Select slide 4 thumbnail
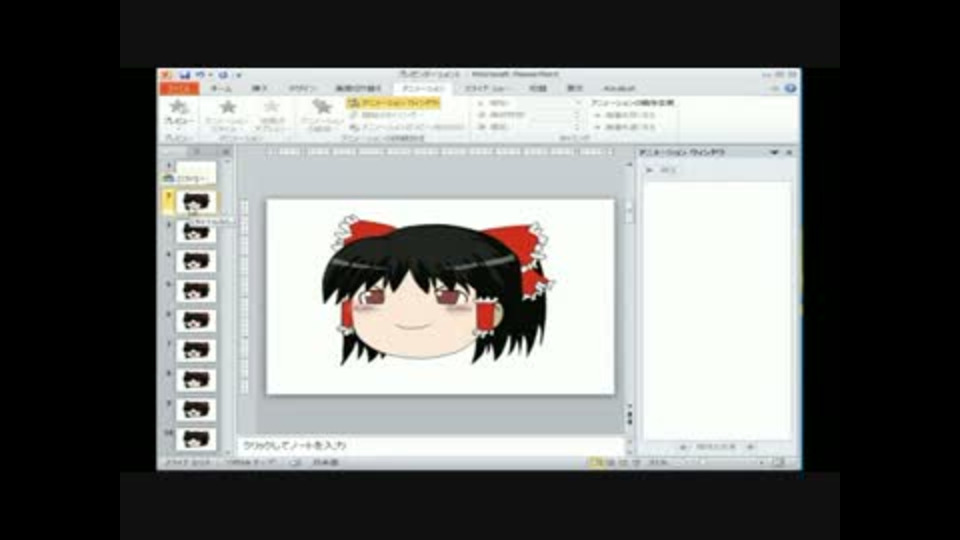 coord(196,261)
